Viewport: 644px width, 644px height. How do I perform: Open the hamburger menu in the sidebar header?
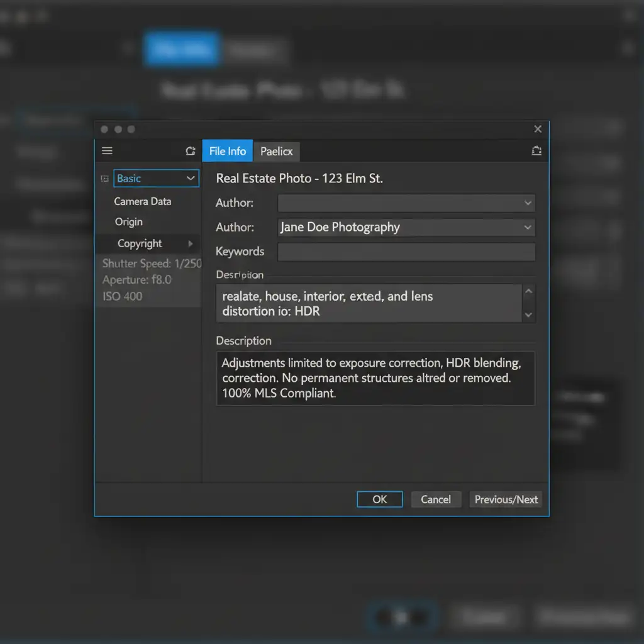tap(107, 151)
